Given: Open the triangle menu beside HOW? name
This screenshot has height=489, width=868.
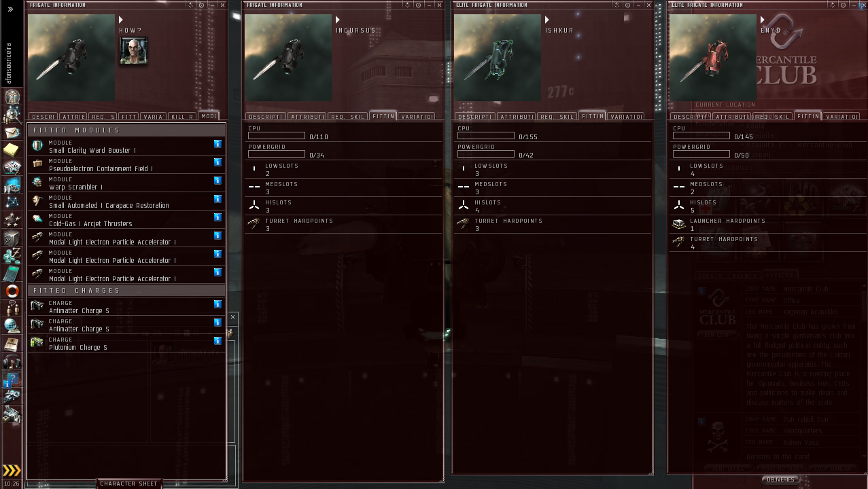Looking at the screenshot, I should 121,20.
